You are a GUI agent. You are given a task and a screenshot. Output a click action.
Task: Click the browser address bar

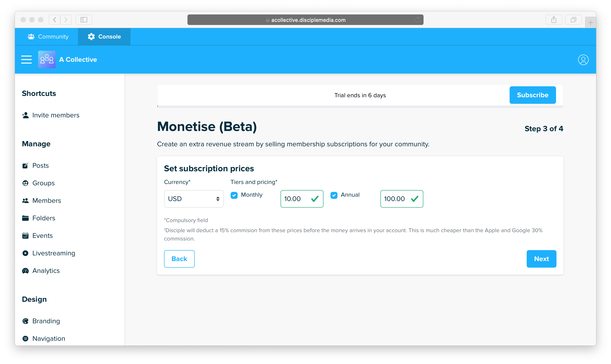[305, 20]
